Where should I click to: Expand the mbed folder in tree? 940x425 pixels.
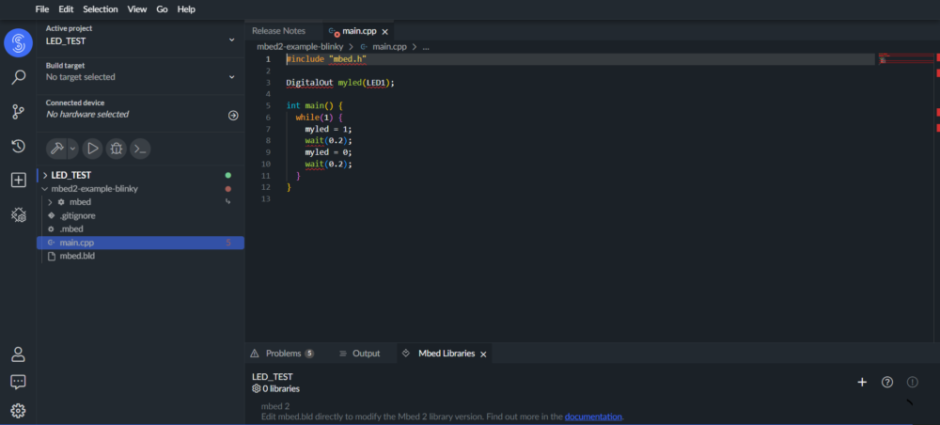pyautogui.click(x=51, y=202)
